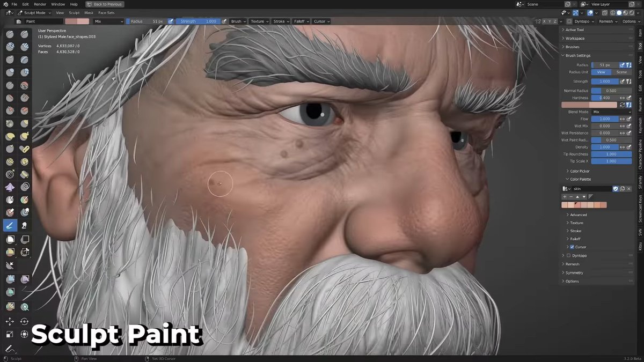644x362 pixels.
Task: Select the Mesh Filter tool
Action: tap(10, 279)
